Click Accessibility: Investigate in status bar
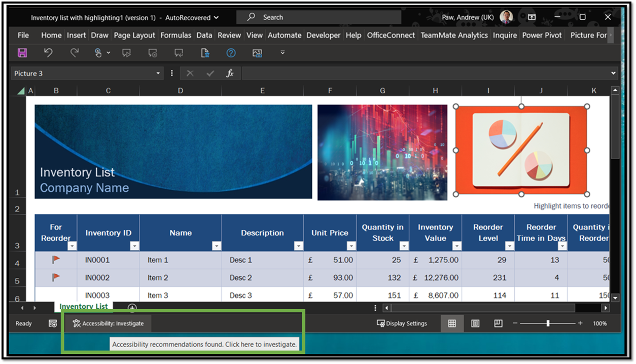Screen dimensions: 636x364 pos(108,323)
